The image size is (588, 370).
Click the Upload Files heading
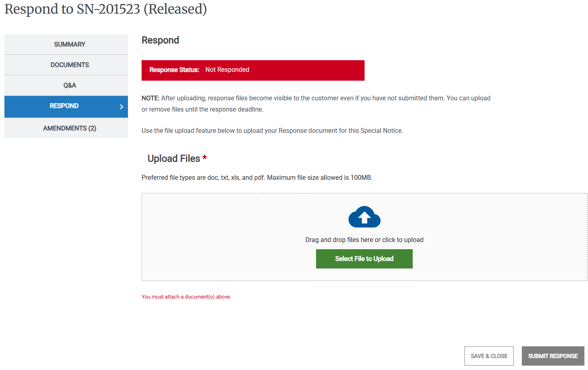(x=174, y=158)
